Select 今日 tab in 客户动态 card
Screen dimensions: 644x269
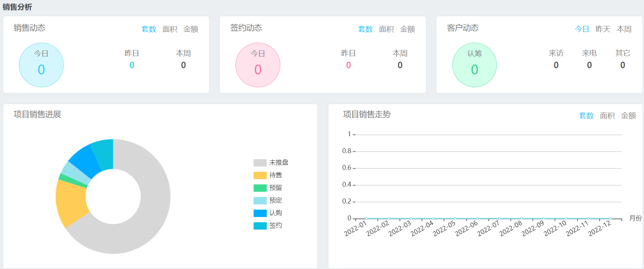(x=582, y=29)
